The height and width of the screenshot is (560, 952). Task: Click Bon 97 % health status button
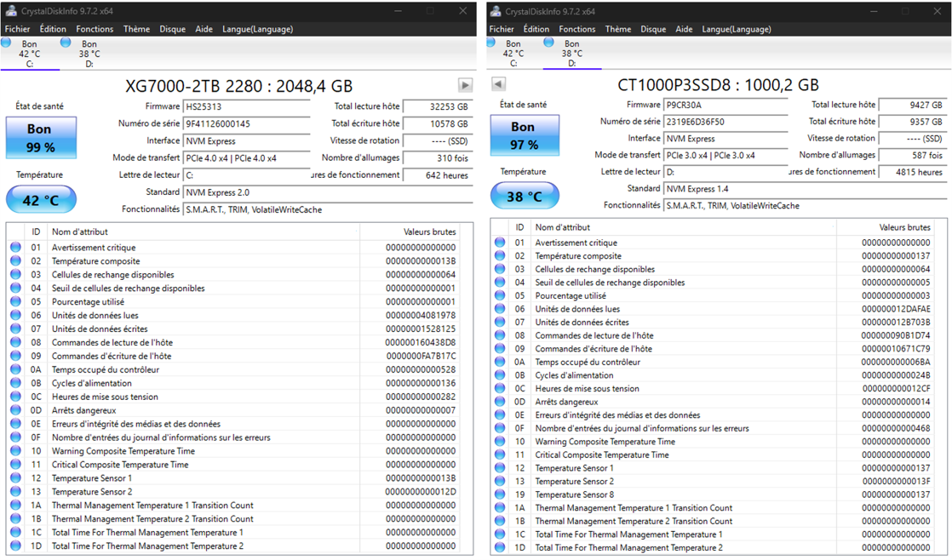525,136
